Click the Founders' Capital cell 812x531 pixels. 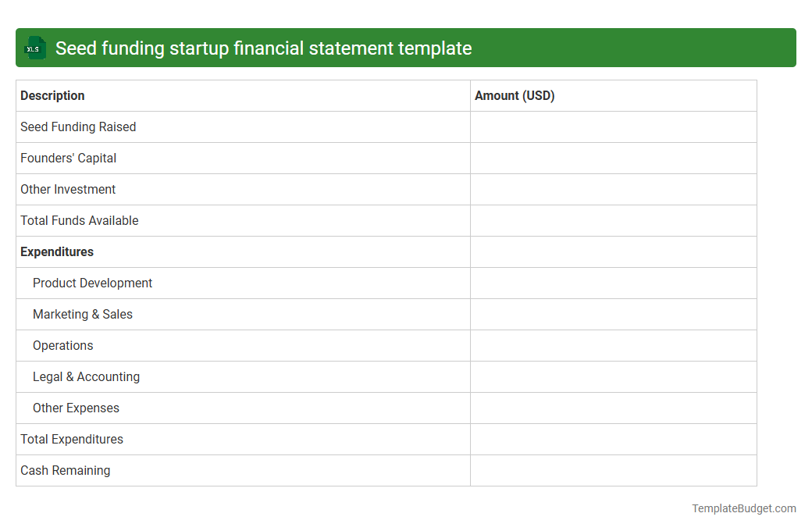tap(68, 158)
